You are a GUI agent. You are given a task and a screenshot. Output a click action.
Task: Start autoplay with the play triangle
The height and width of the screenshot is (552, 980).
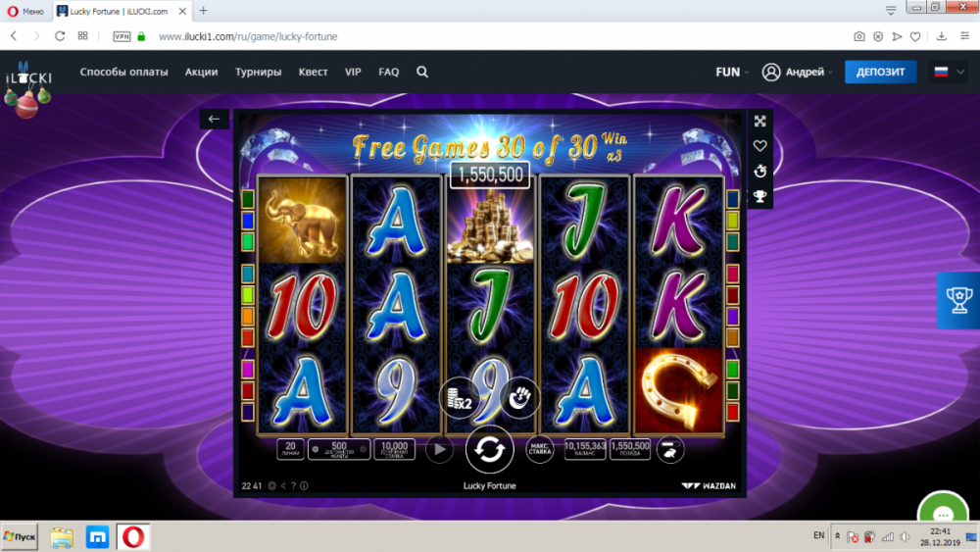pos(439,449)
